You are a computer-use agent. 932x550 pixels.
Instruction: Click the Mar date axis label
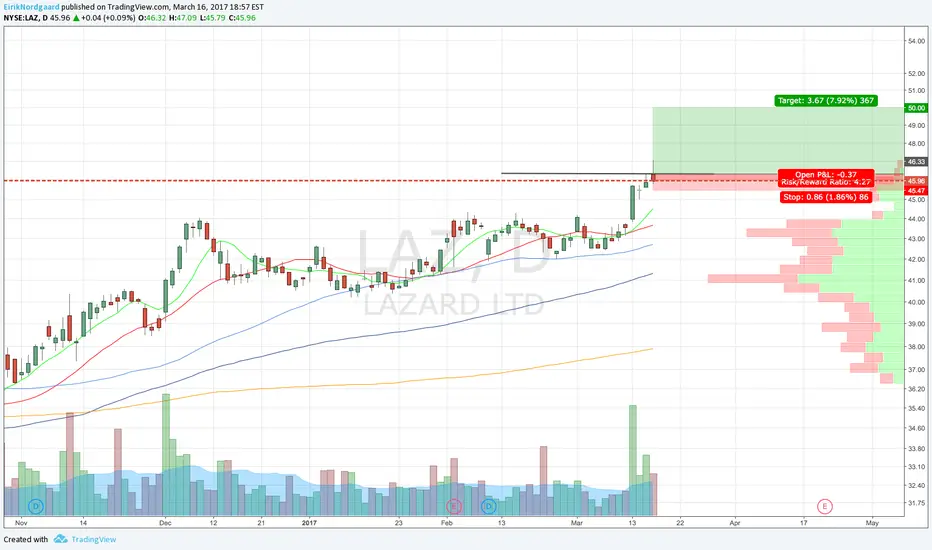tap(577, 523)
